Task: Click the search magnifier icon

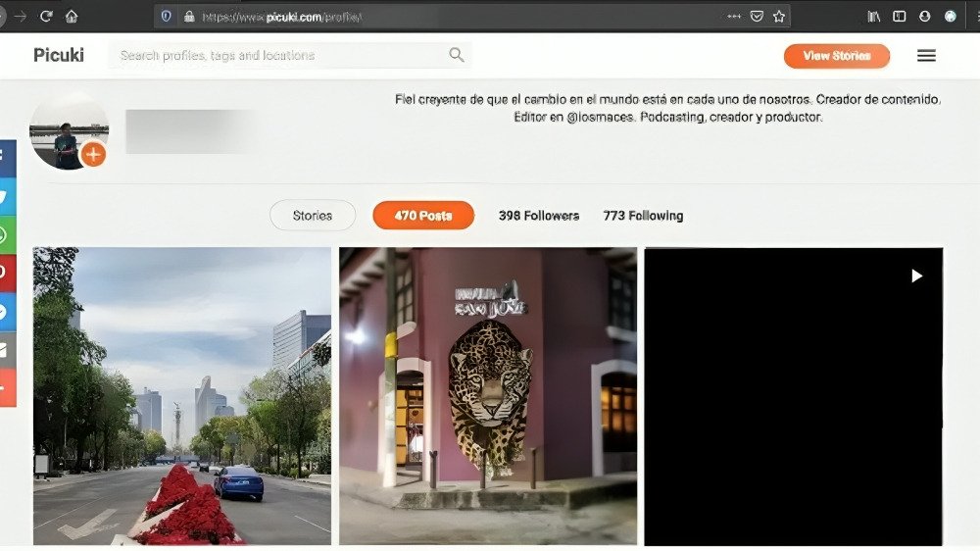Action: (x=456, y=56)
